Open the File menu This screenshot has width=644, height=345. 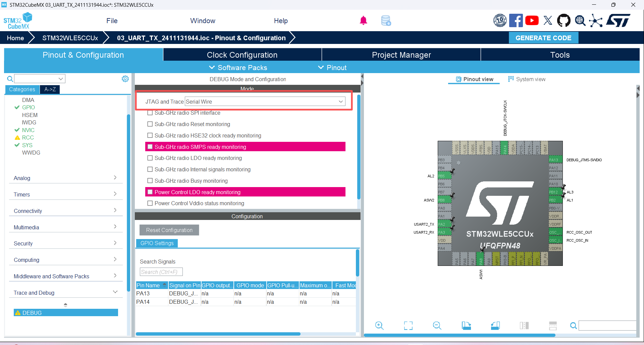click(x=112, y=21)
